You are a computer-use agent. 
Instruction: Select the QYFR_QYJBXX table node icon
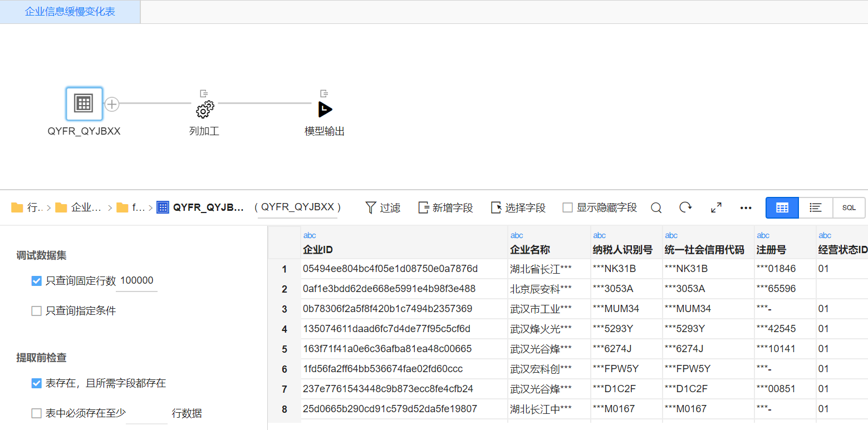[84, 103]
